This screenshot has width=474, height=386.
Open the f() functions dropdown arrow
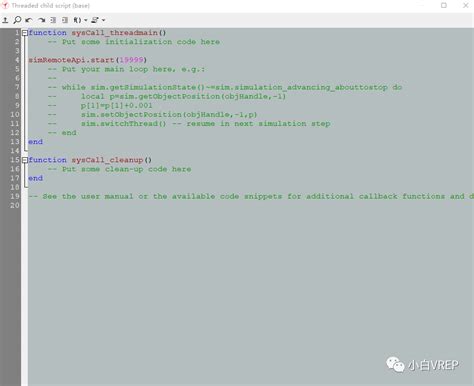(x=86, y=20)
